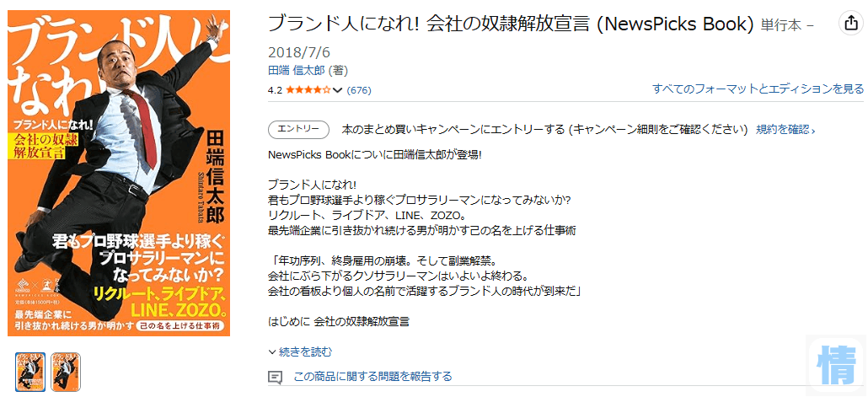This screenshot has width=868, height=397.
Task: Open author 田端 信太郎 link
Action: click(297, 71)
